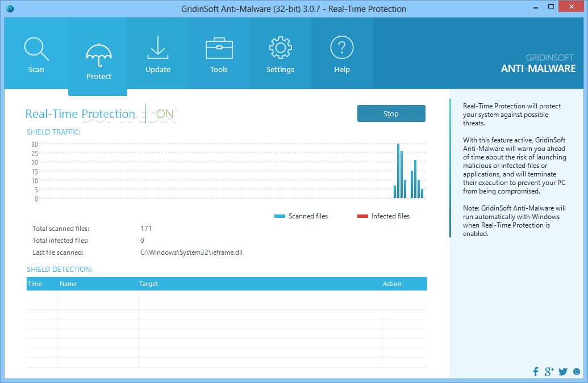The height and width of the screenshot is (383, 588).
Task: Click the tallest bar in the traffic graph
Action: 398,171
